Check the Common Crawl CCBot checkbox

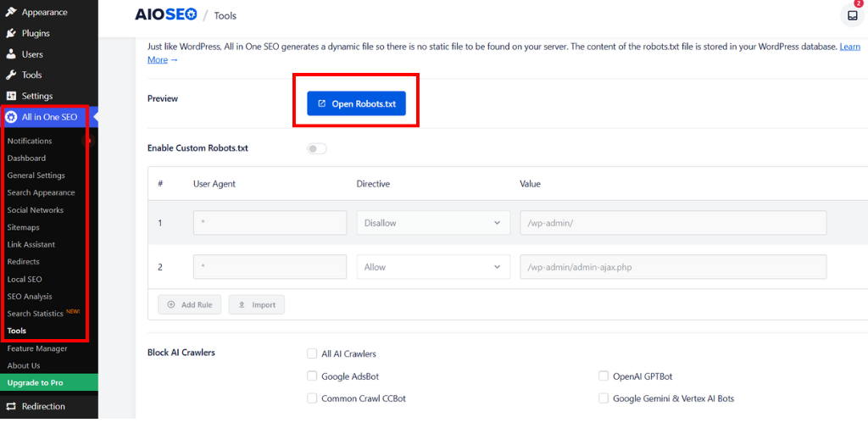point(312,398)
